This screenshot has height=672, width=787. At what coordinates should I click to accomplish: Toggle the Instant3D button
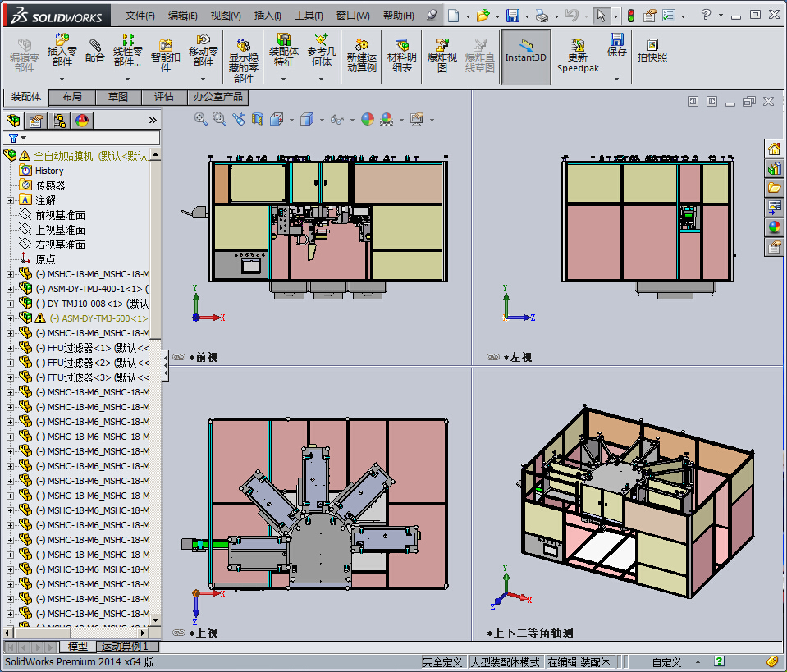click(525, 57)
